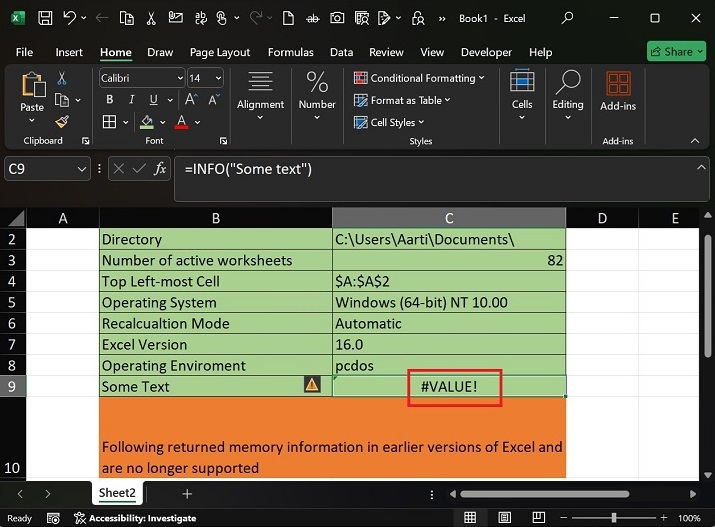The image size is (715, 527).
Task: Open the Calibri font name dropdown
Action: (179, 78)
